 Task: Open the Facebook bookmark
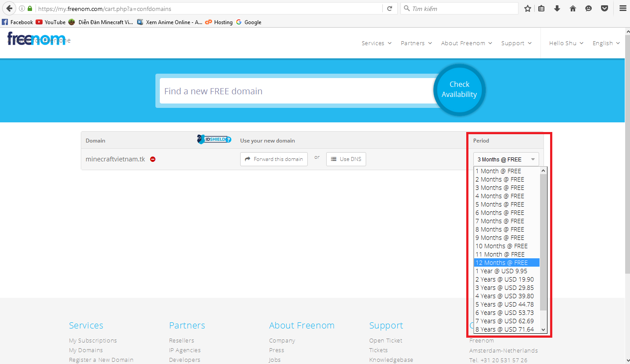pyautogui.click(x=18, y=22)
